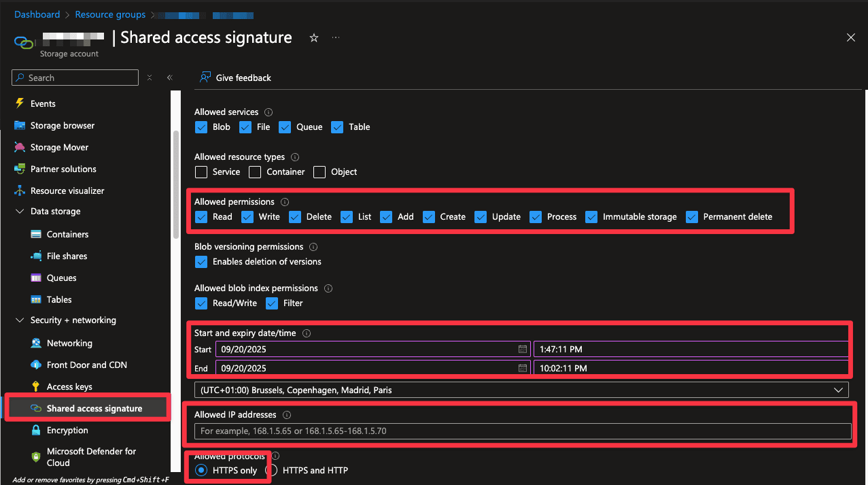Enable the Container resource type checkbox
The image size is (868, 485).
coord(255,172)
